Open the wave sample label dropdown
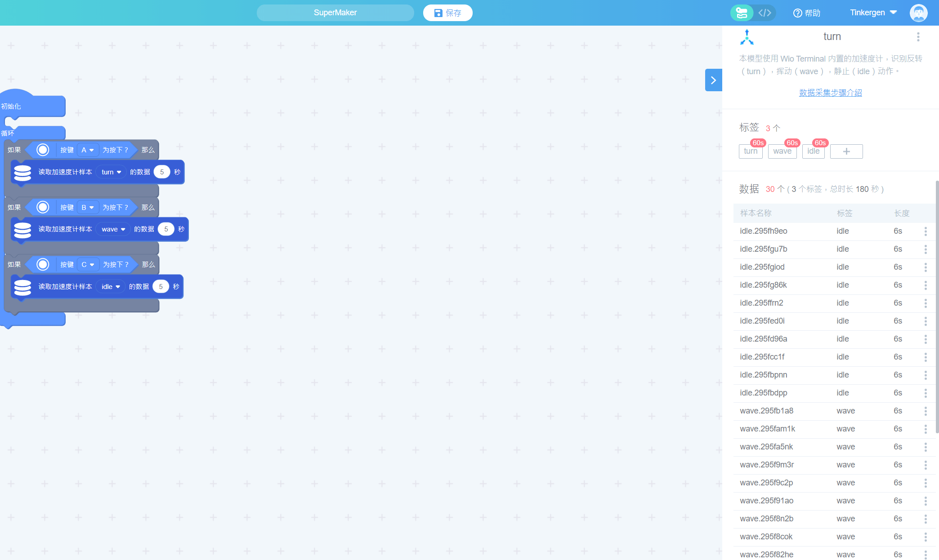Viewport: 939px width, 560px height. coord(113,229)
